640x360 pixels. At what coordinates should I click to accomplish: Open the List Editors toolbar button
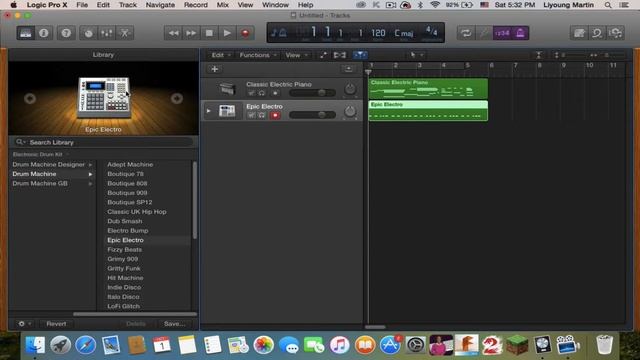[579, 33]
